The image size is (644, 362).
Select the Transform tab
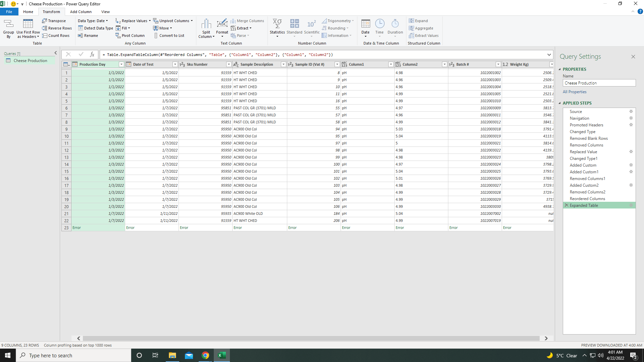(x=51, y=12)
